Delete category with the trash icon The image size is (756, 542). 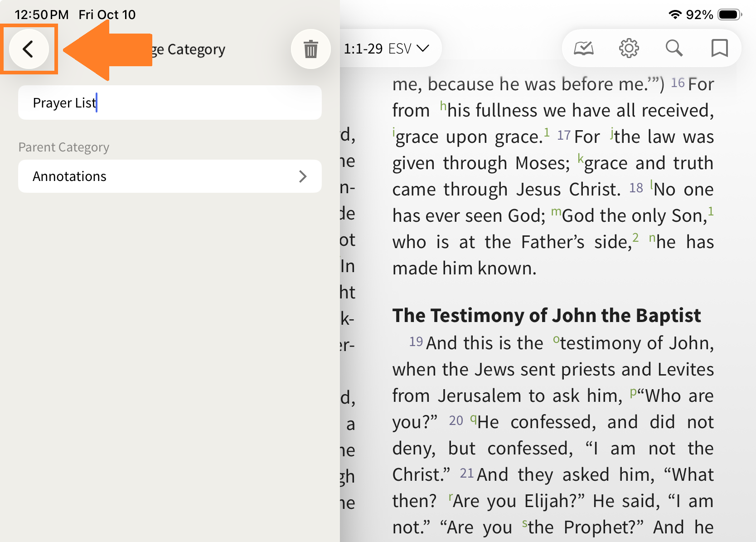pos(310,49)
